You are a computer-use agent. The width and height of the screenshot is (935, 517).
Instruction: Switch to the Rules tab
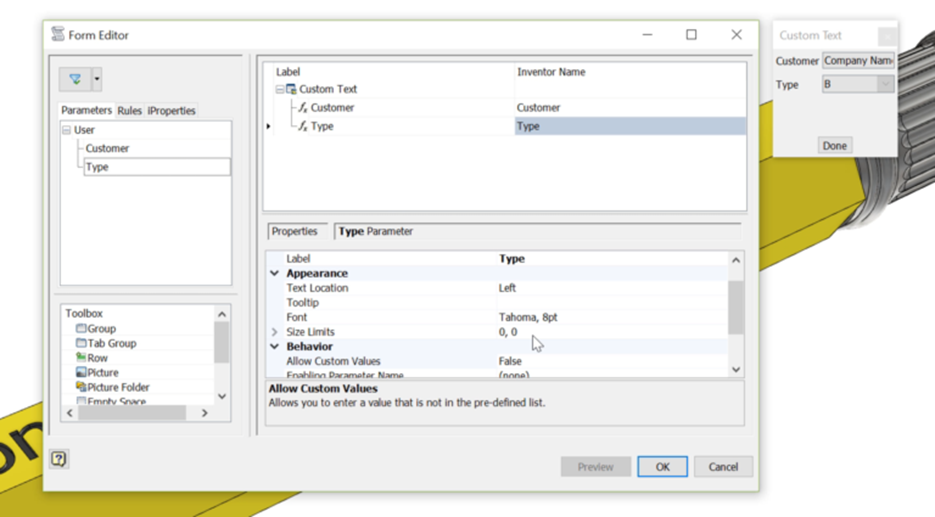(x=129, y=111)
